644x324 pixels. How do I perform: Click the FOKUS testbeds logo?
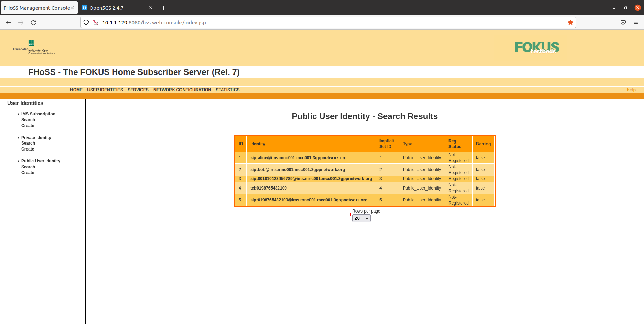click(537, 47)
